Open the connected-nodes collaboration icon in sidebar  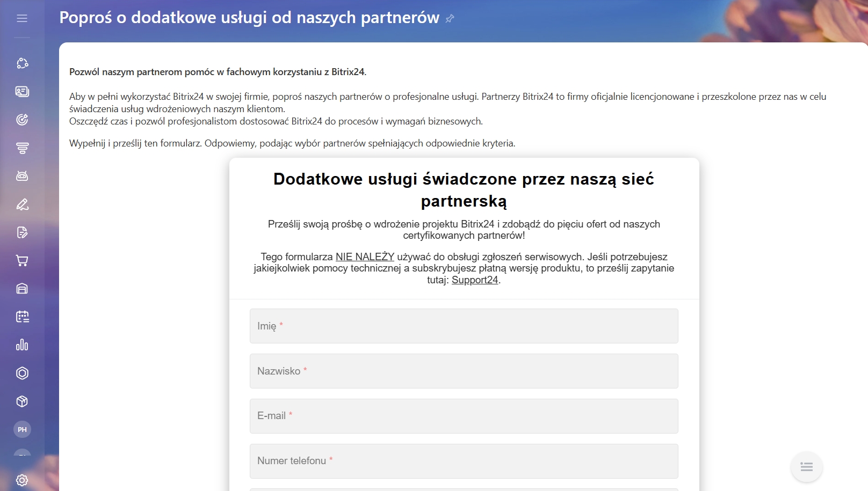(22, 63)
